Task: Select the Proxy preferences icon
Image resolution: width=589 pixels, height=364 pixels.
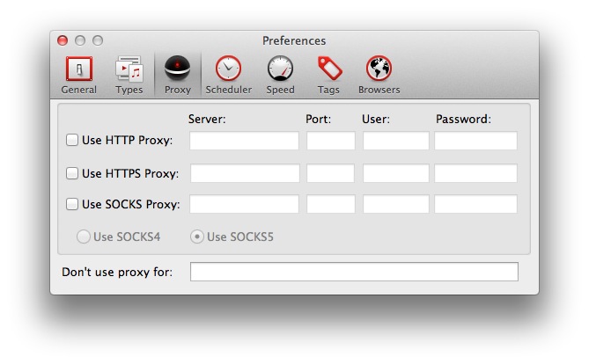Action: click(x=178, y=69)
